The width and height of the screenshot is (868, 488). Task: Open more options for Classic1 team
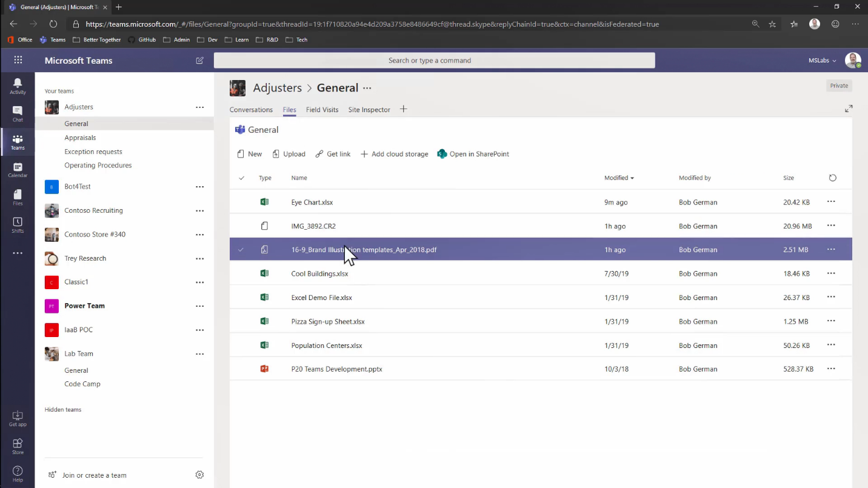[199, 282]
